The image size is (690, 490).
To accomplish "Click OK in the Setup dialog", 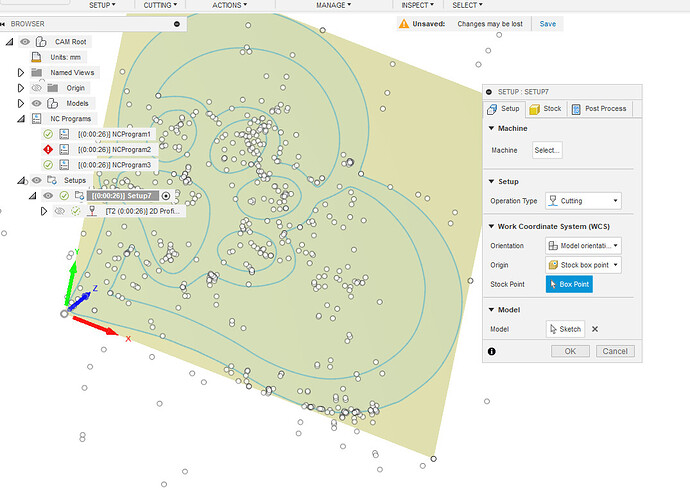I will pos(570,351).
